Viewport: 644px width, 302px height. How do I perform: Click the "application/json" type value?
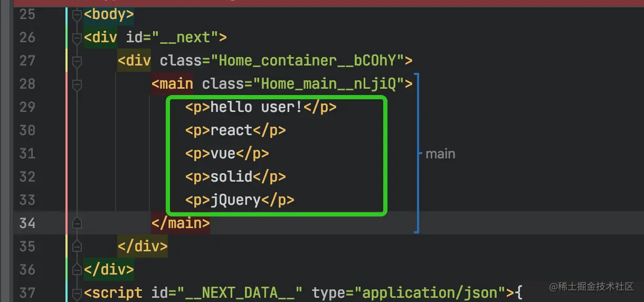tap(430, 293)
